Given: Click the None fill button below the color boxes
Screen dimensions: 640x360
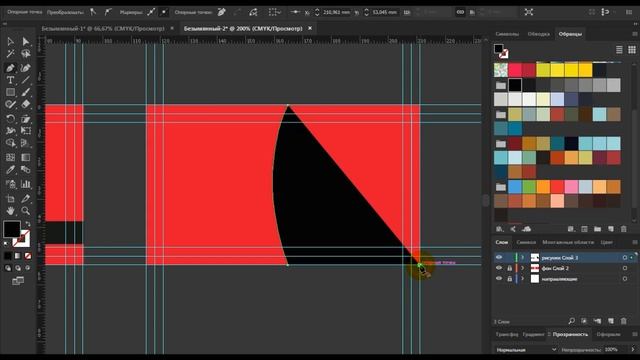Looking at the screenshot, I should coord(28,256).
